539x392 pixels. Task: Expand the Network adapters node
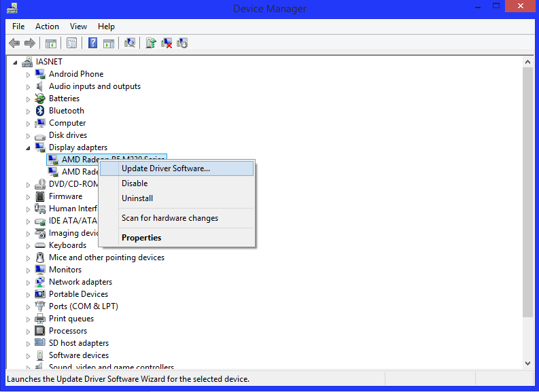point(29,282)
